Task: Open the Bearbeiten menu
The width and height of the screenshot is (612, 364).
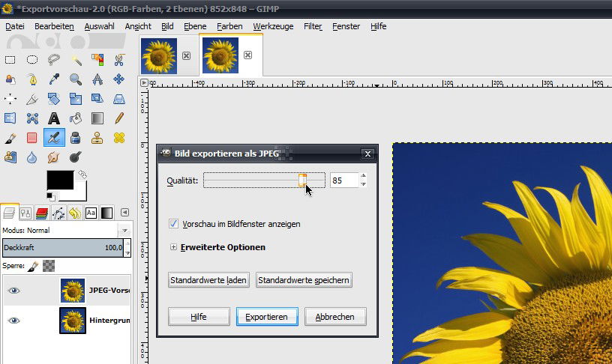Action: pos(54,26)
